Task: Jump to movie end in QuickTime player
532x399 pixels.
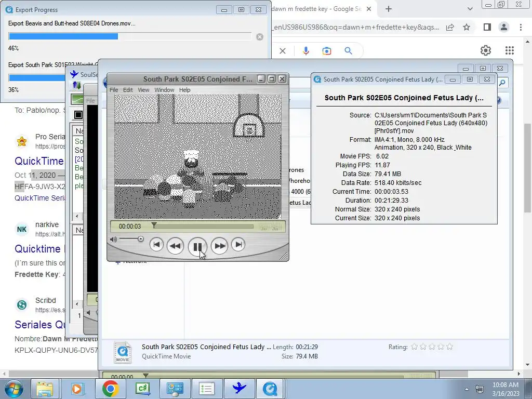Action: point(238,245)
